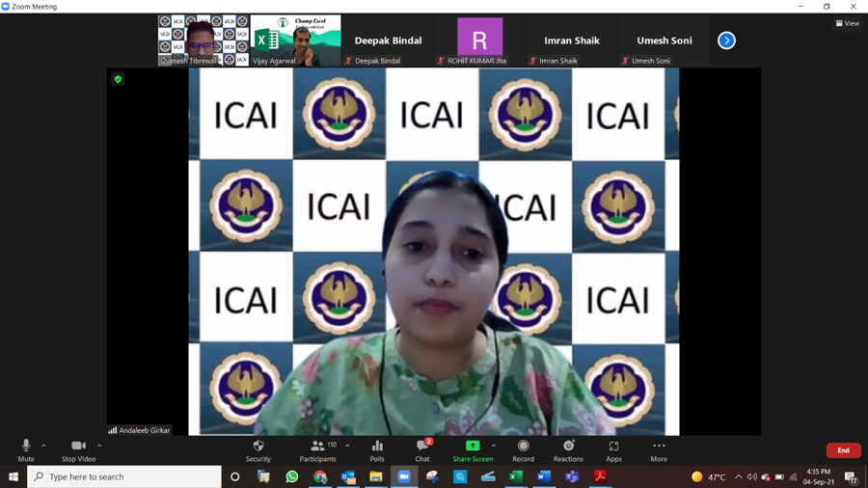Image resolution: width=868 pixels, height=488 pixels.
Task: Open the Reactions menu
Action: click(568, 450)
